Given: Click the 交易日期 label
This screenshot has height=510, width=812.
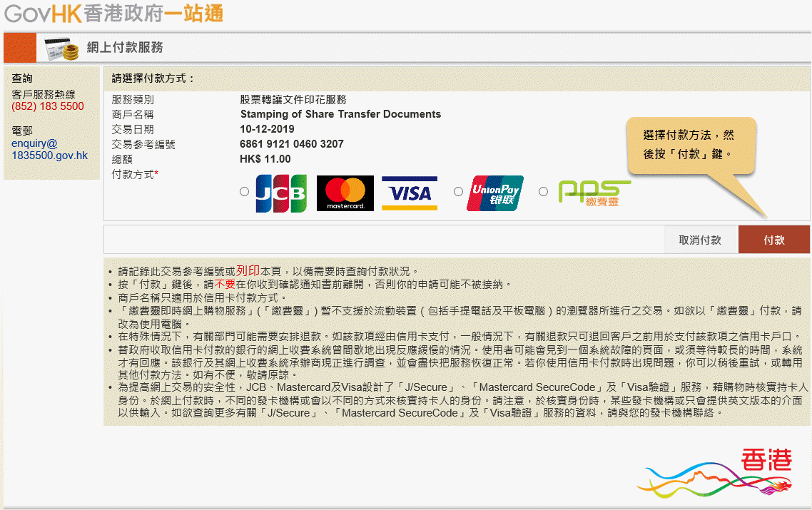Looking at the screenshot, I should [x=133, y=129].
